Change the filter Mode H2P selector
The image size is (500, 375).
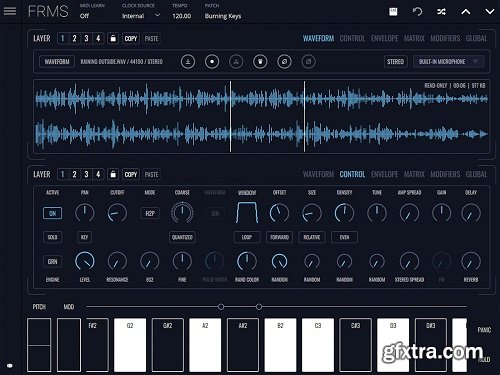click(x=150, y=213)
